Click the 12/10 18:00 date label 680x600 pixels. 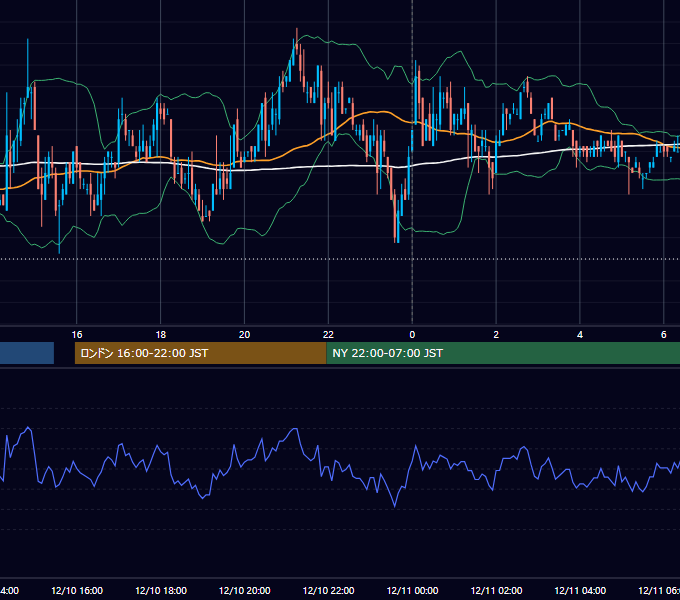[161, 590]
